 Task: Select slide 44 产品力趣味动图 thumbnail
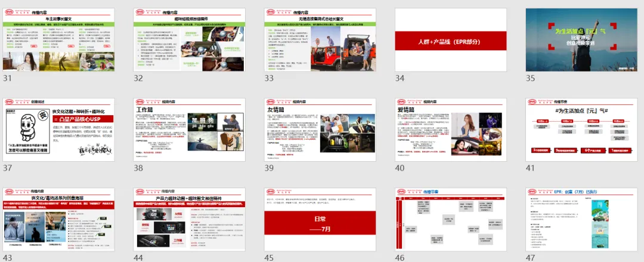[x=190, y=219]
